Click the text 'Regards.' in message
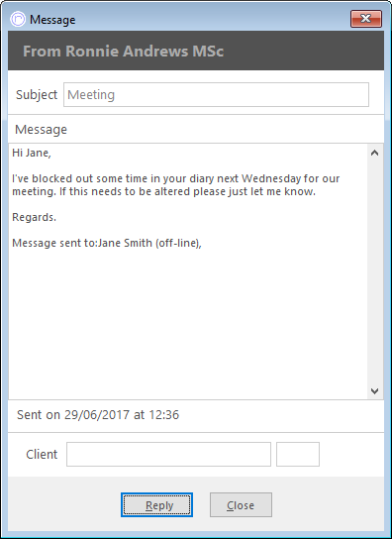The width and height of the screenshot is (392, 539). pos(34,217)
